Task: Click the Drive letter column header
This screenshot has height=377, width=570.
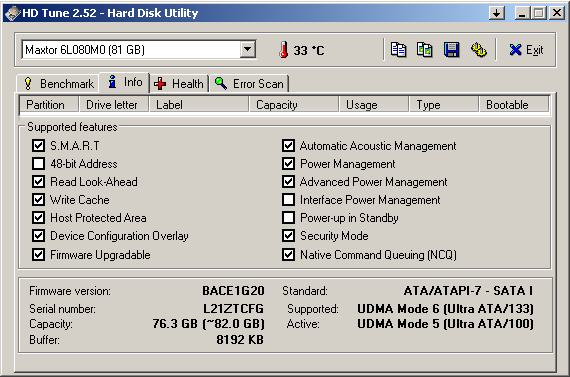Action: pyautogui.click(x=114, y=105)
